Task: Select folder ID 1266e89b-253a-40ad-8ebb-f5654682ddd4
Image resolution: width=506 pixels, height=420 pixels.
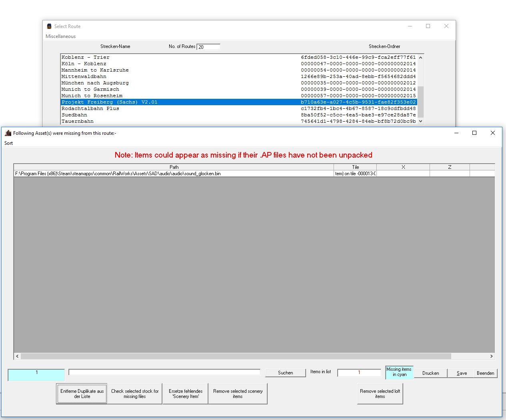Action: 358,76
